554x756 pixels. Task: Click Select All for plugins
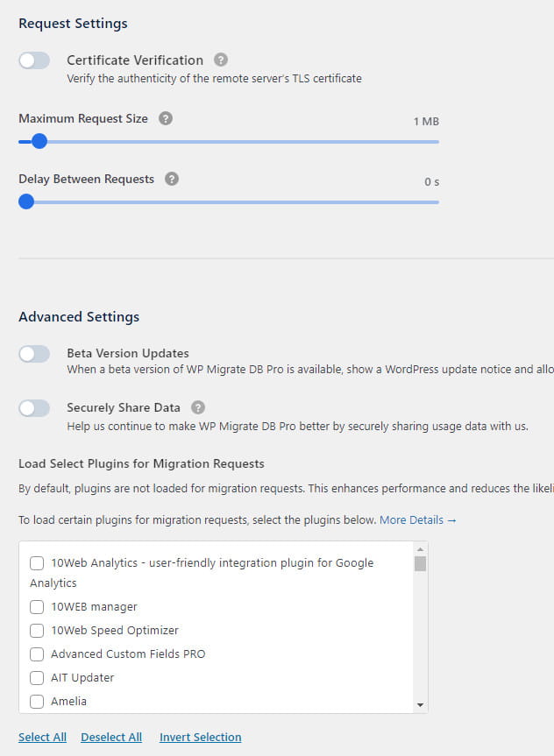pyautogui.click(x=42, y=737)
